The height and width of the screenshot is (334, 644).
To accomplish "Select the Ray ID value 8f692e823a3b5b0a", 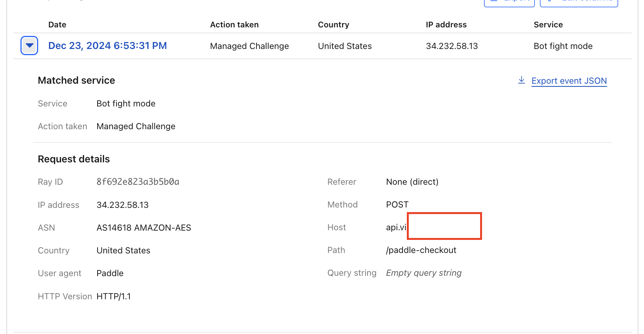I will click(138, 182).
